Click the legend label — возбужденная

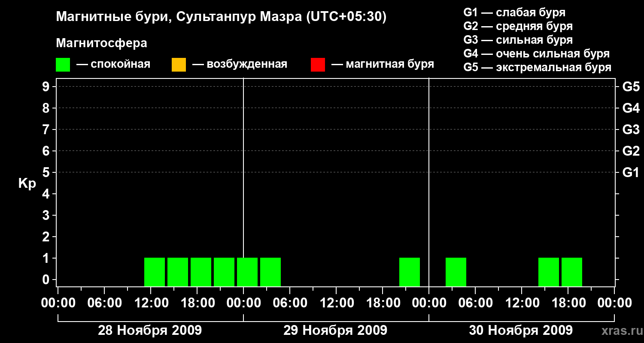coord(240,64)
